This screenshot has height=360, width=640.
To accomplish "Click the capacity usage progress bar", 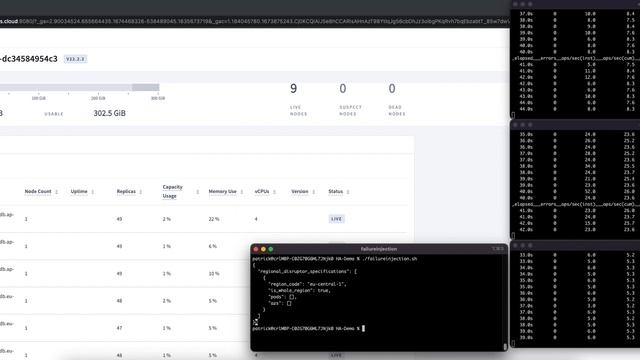I will pos(80,87).
